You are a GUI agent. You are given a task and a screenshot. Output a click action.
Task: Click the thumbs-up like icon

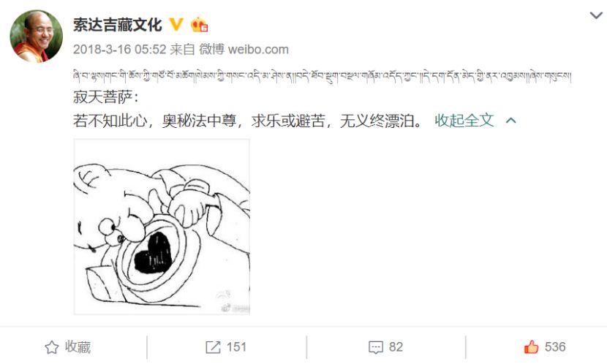531,346
